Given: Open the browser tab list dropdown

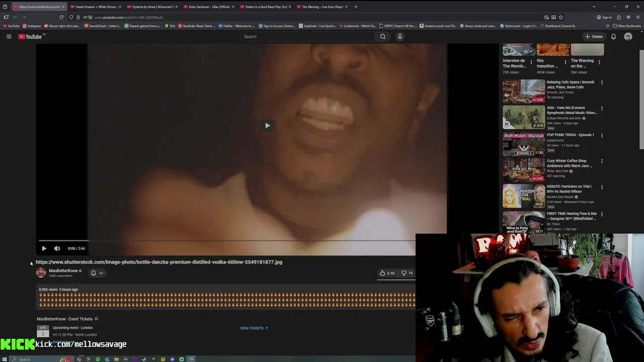Looking at the screenshot, I should pos(594,7).
